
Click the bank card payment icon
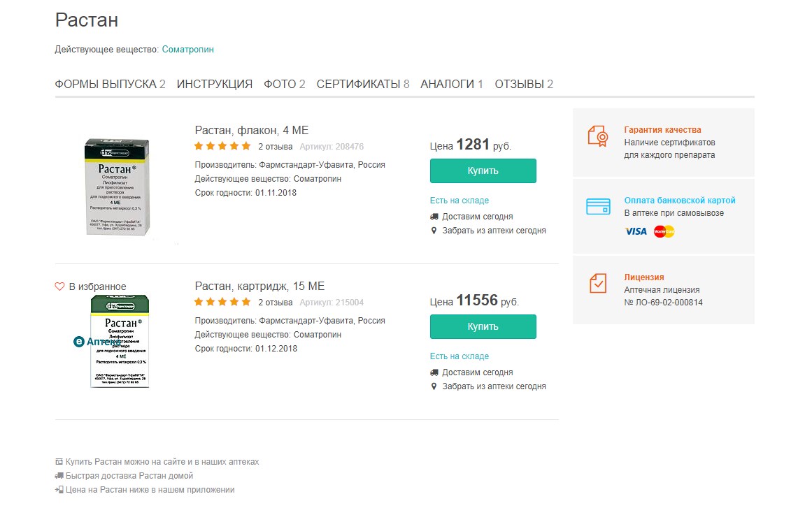coord(597,207)
